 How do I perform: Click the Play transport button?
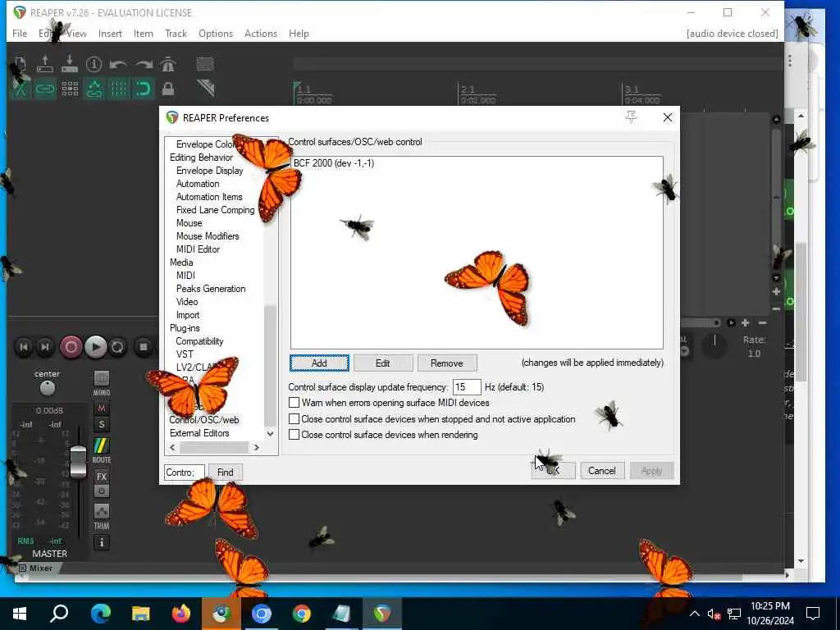(95, 347)
